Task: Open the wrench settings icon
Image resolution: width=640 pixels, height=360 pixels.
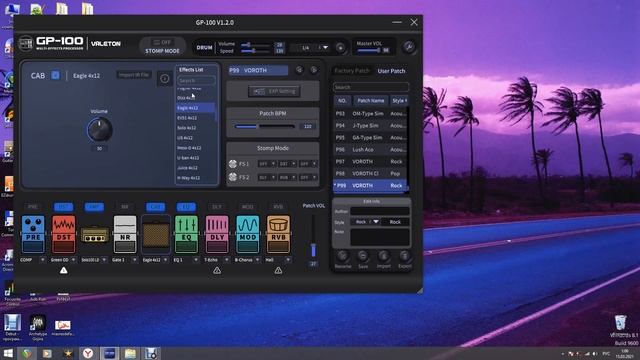Action: (x=409, y=47)
